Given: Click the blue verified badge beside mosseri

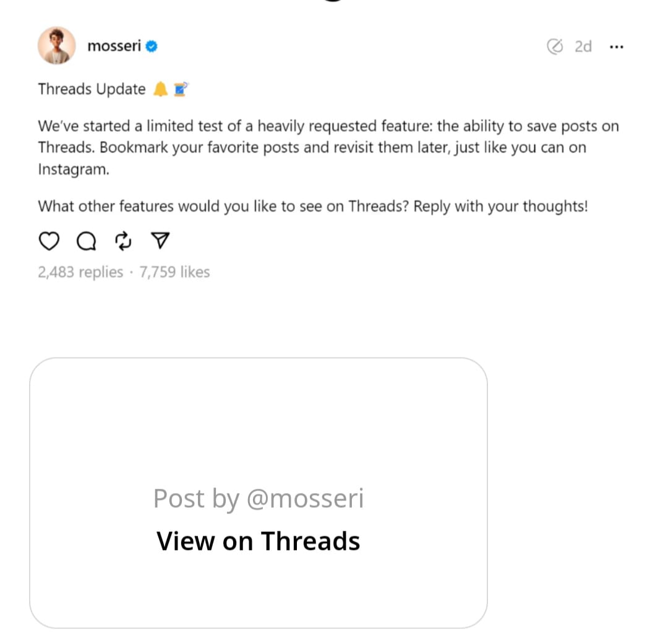Looking at the screenshot, I should 151,46.
